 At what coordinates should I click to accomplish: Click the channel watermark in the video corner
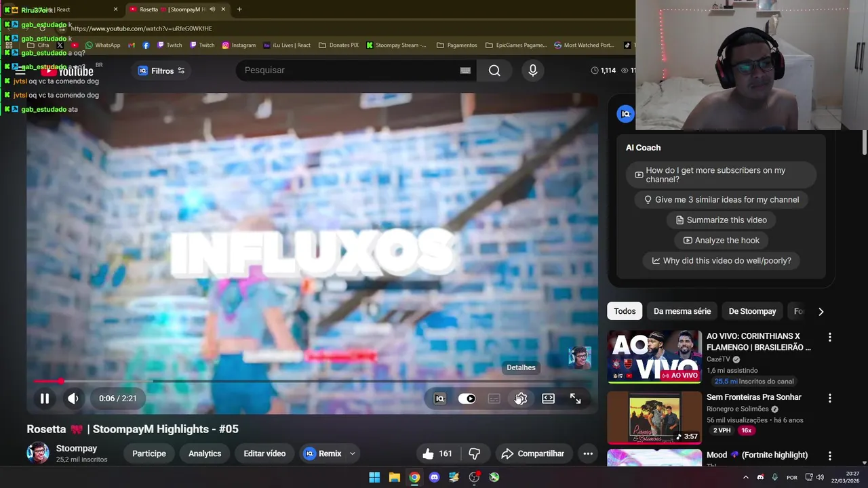click(579, 357)
